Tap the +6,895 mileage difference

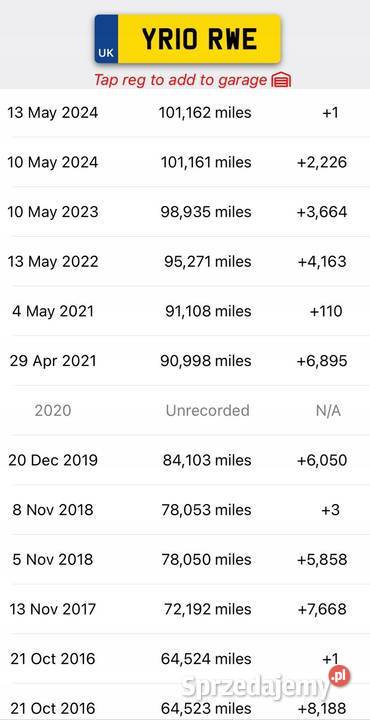pos(322,361)
